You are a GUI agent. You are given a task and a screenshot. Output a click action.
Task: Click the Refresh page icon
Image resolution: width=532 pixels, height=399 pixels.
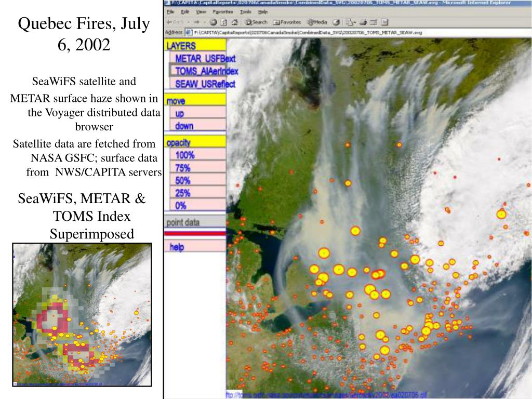(223, 22)
